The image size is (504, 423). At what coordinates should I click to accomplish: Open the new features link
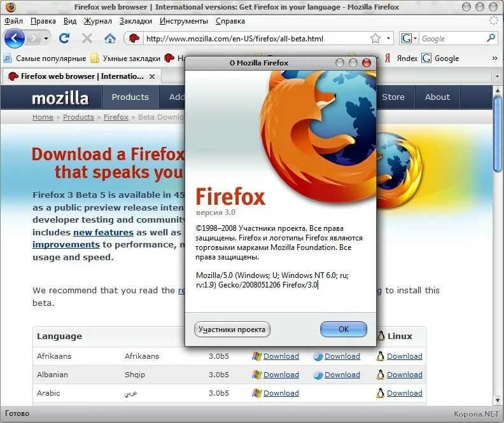pos(103,232)
